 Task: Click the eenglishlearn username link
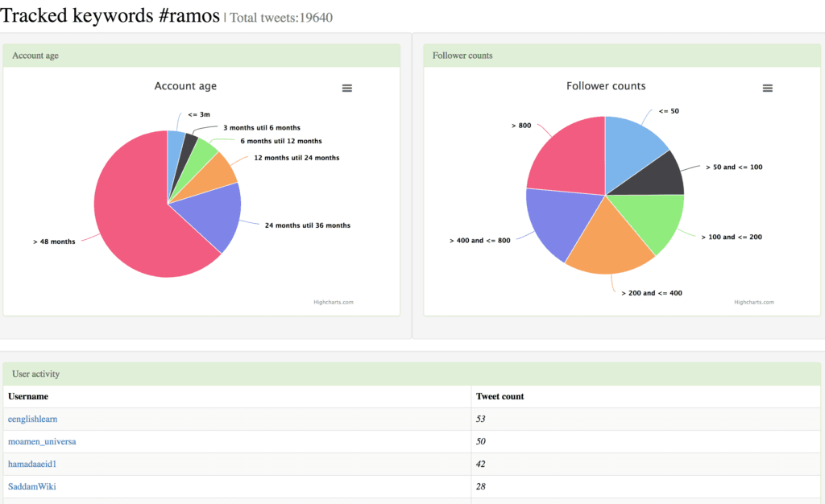pyautogui.click(x=32, y=419)
